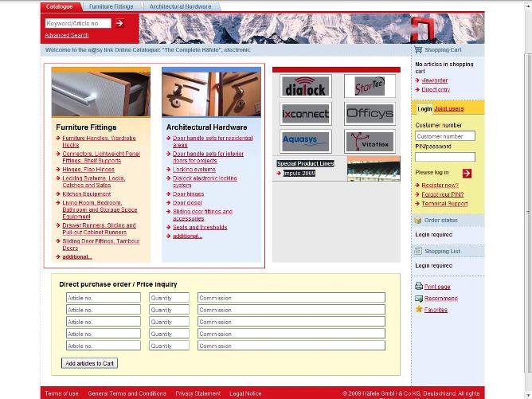Focus the first Quantity field
This screenshot has height=399, width=532.
pyautogui.click(x=169, y=298)
